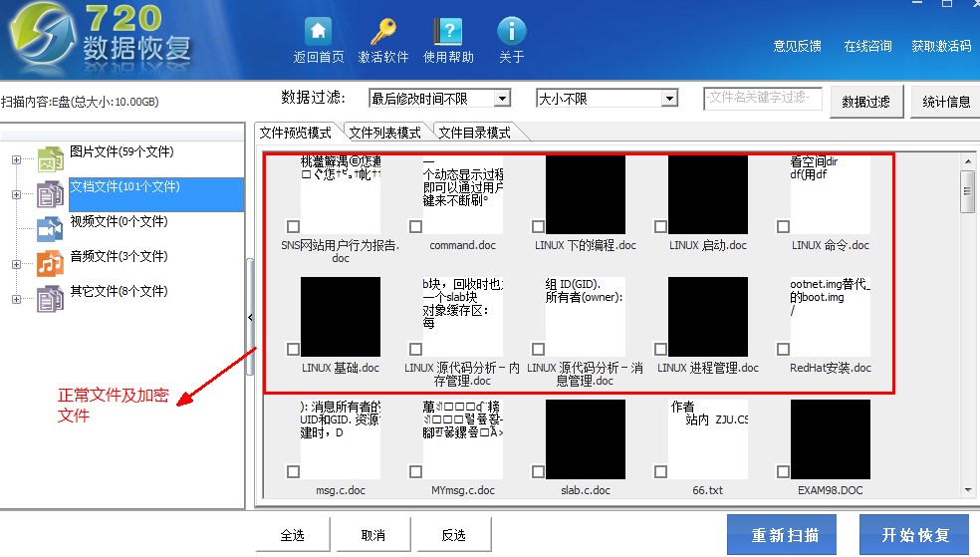Screen dimensions: 980x557
Task: Open software activation via key icon
Action: point(383,31)
